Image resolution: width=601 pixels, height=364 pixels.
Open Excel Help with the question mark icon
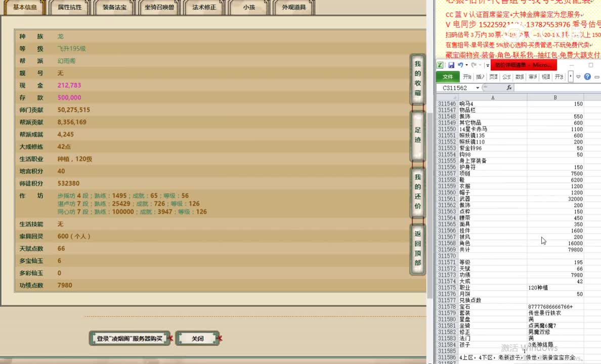pos(587,76)
